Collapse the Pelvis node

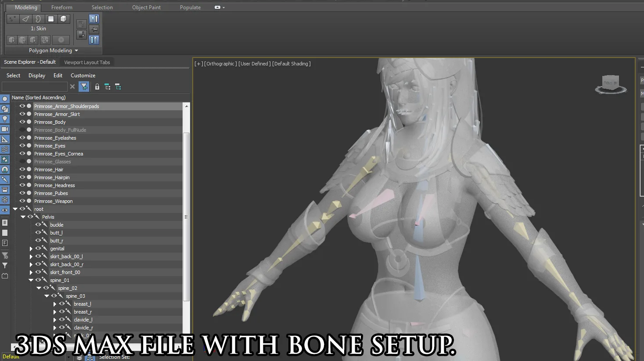click(x=23, y=217)
